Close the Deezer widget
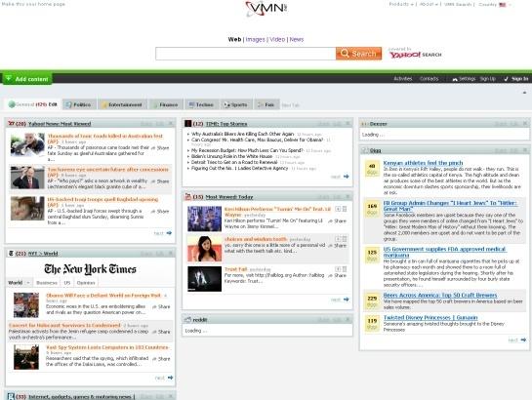 click(x=525, y=124)
